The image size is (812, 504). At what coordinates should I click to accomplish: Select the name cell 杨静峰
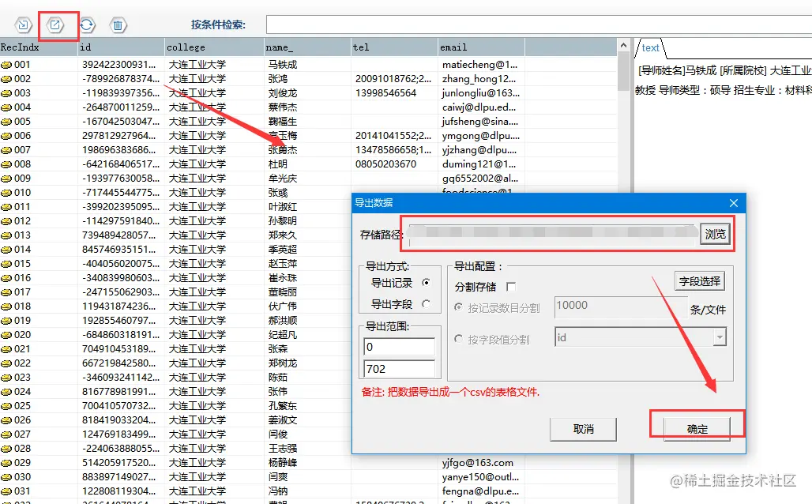283,463
